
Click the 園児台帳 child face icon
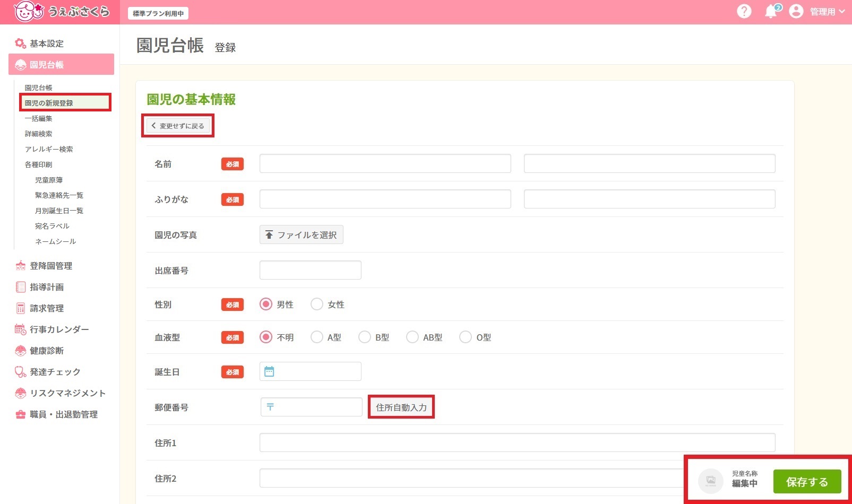click(x=21, y=65)
